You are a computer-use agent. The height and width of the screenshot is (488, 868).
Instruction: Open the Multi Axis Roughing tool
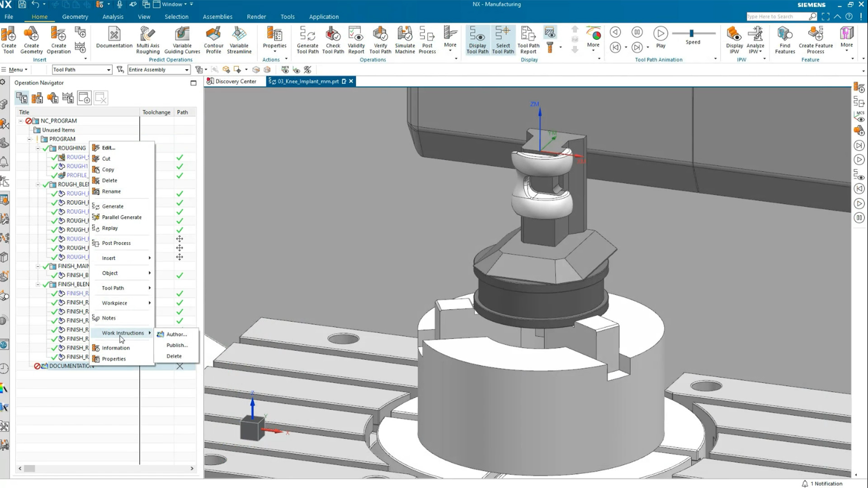(x=147, y=40)
